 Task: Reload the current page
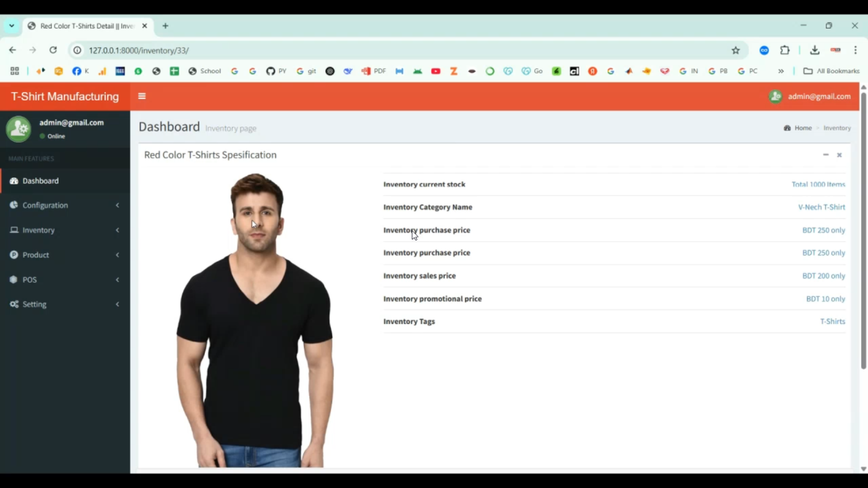[53, 50]
